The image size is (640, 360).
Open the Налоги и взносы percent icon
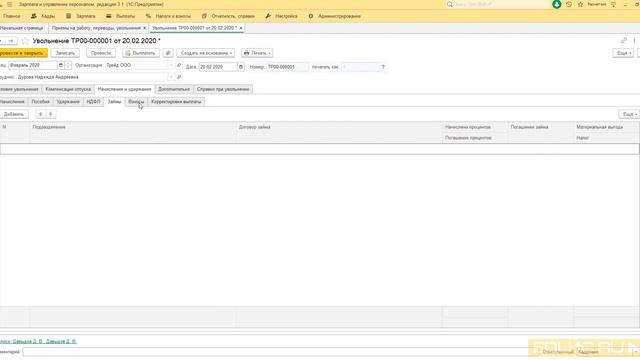tap(148, 16)
